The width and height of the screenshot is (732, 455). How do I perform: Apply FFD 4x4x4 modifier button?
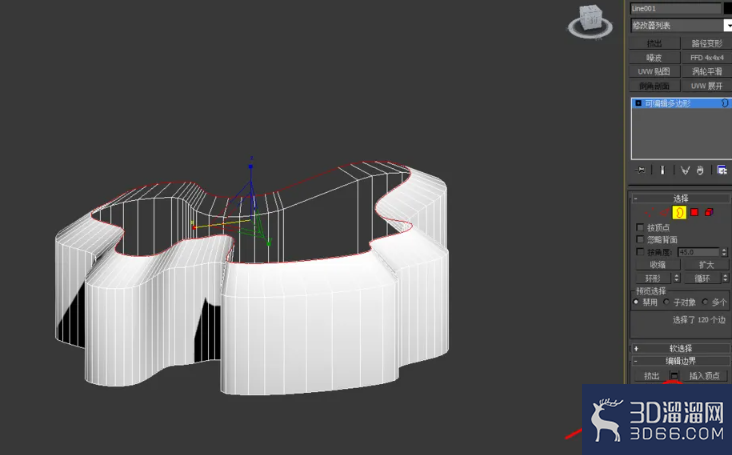707,57
